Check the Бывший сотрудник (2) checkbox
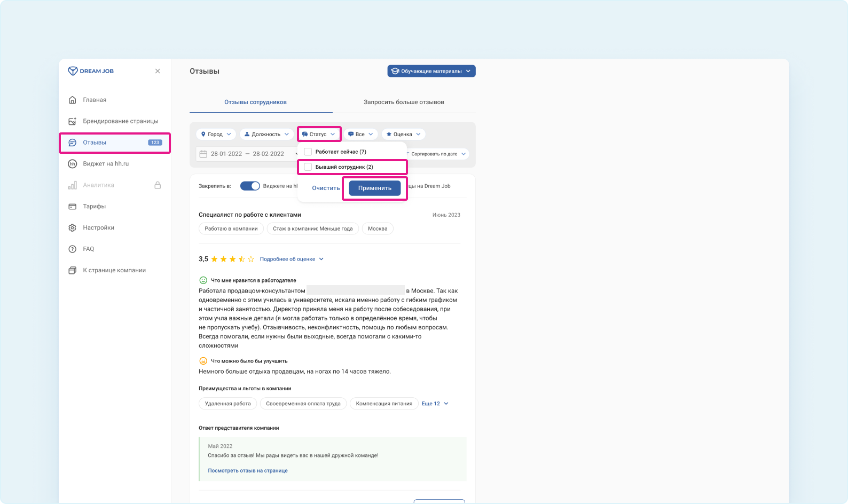The image size is (848, 504). click(308, 167)
